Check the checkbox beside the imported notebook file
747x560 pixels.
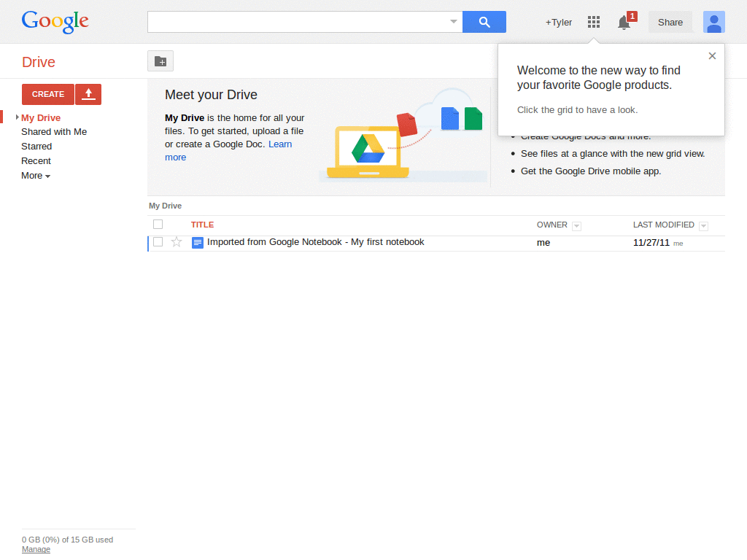(158, 242)
